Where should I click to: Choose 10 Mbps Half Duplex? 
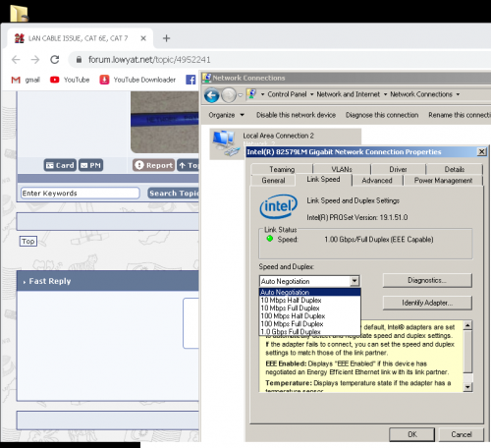(309, 300)
